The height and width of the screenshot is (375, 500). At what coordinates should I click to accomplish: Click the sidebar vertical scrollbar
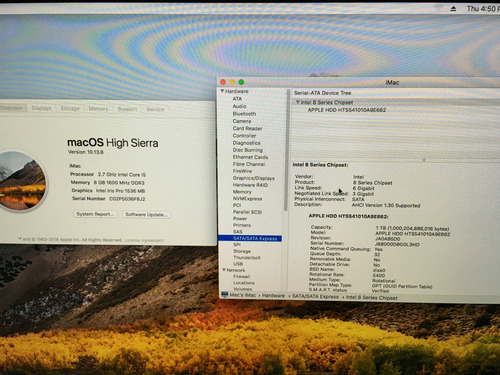click(x=286, y=150)
